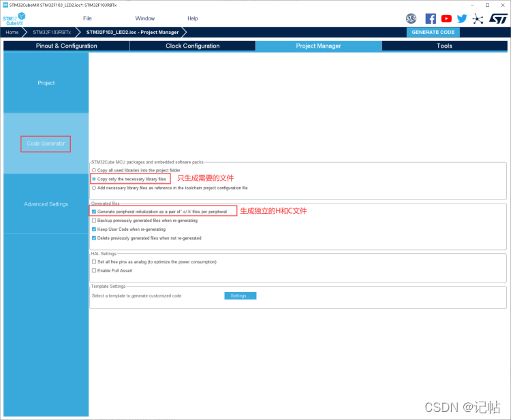Visit the ST Facebook page icon
Image resolution: width=511 pixels, height=420 pixels.
point(431,18)
